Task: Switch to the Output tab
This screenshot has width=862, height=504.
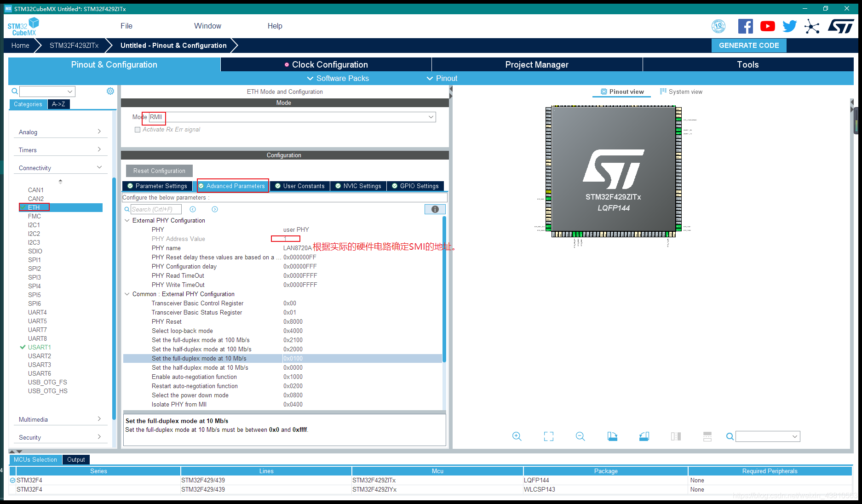Action: pos(76,459)
